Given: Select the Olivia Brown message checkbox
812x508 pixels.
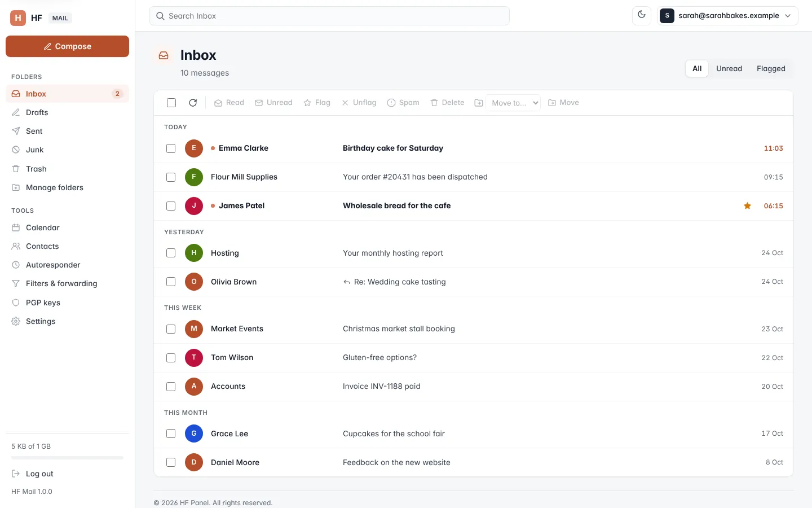Looking at the screenshot, I should pos(171,282).
